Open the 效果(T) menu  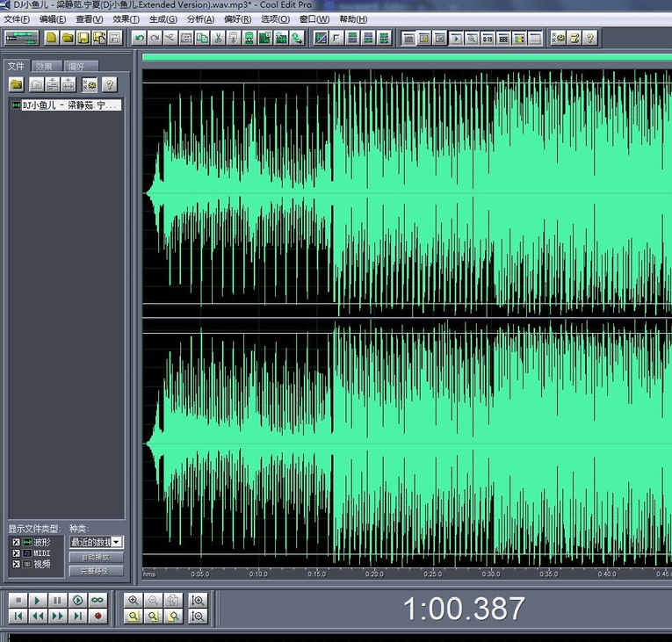pos(126,19)
